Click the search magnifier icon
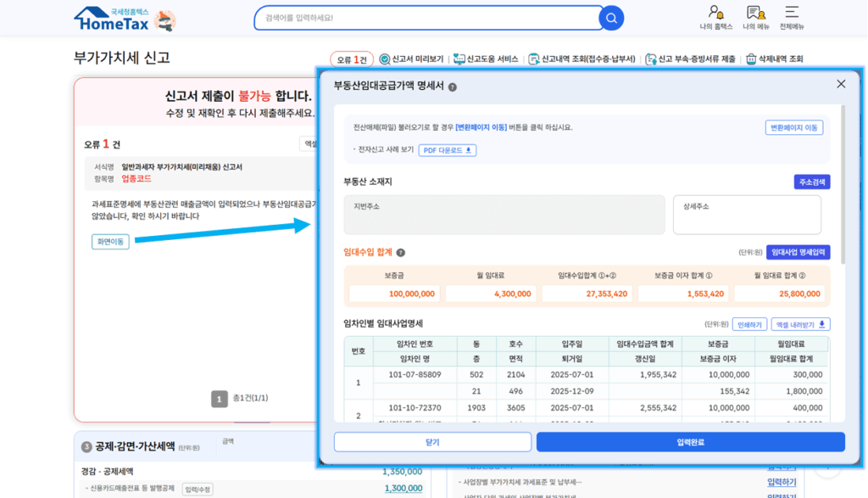 point(610,18)
